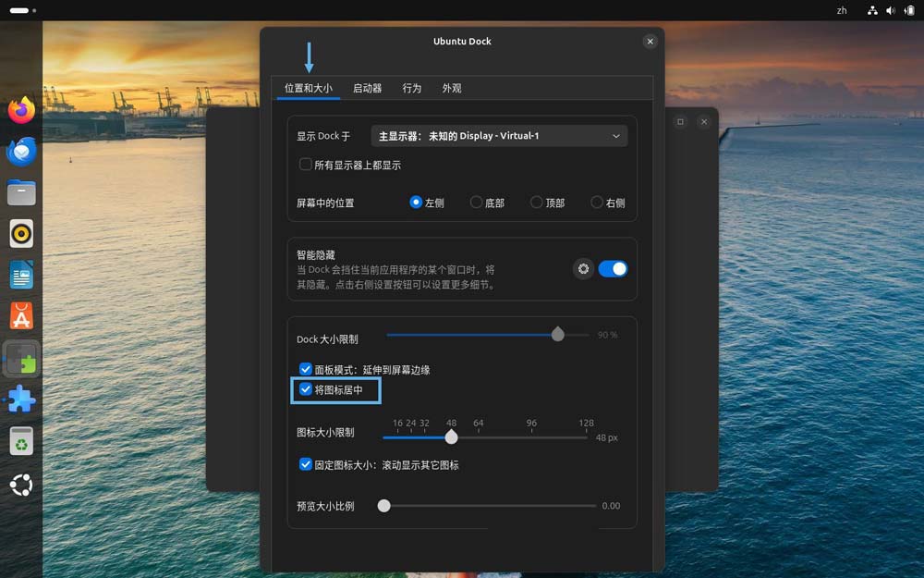
Task: Toggle the 智能隐藏 switch off
Action: tap(613, 269)
